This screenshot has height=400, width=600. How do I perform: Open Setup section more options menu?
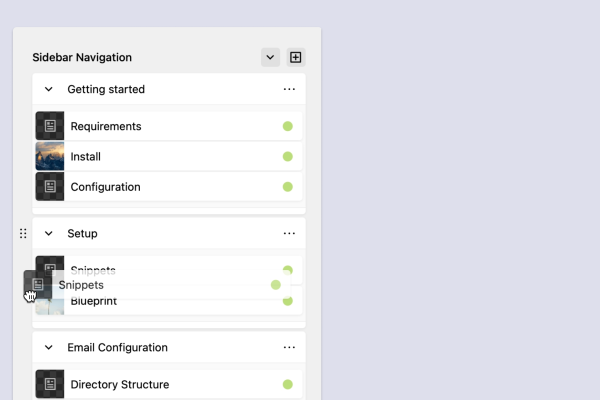289,233
